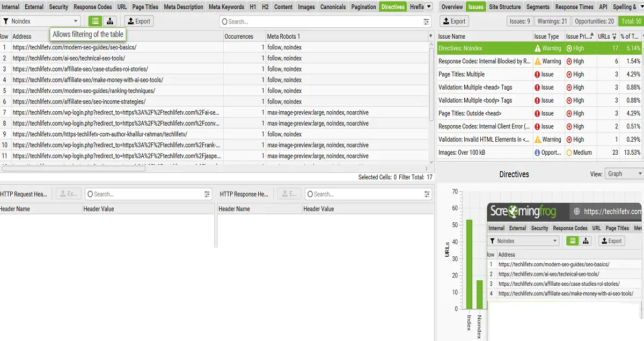The height and width of the screenshot is (341, 644).
Task: Select the Images: Over 100 kB issue
Action: 540,153
